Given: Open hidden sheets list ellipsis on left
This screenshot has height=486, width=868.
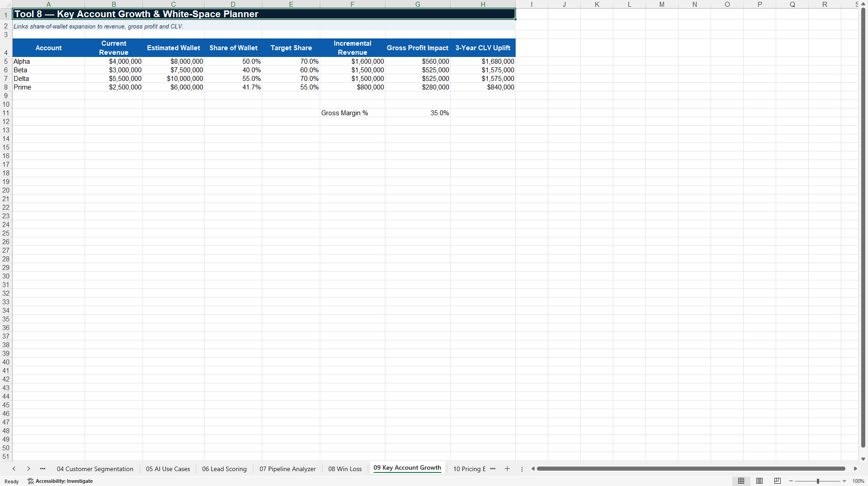Looking at the screenshot, I should click(43, 469).
